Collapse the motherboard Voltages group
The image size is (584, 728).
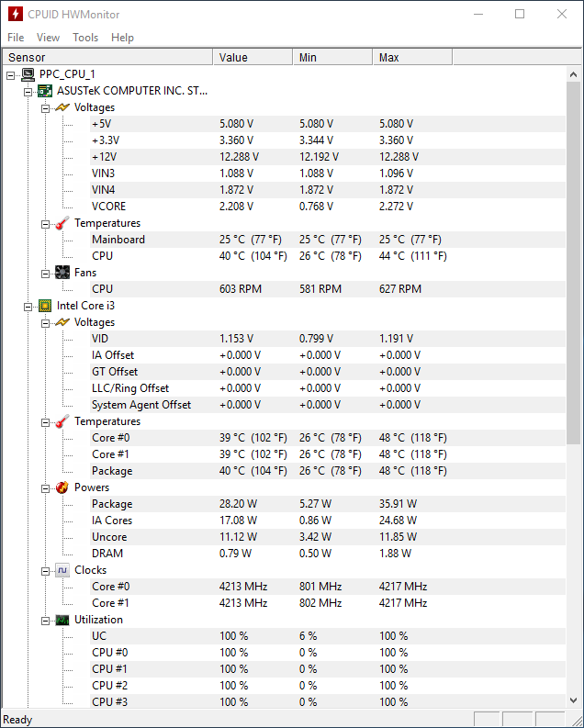(x=46, y=108)
